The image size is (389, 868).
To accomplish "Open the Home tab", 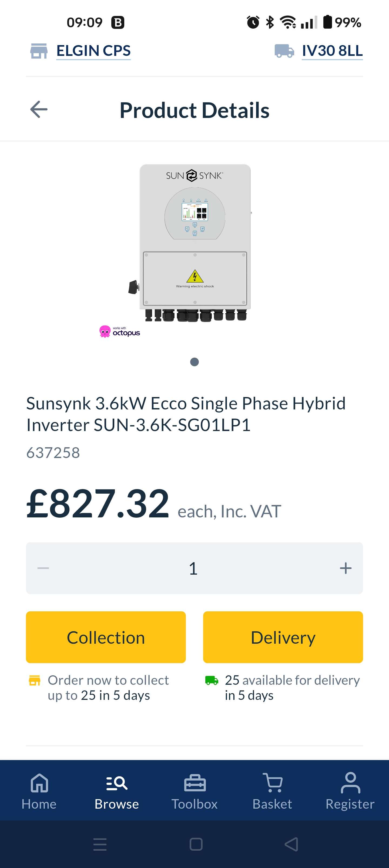I will [39, 791].
